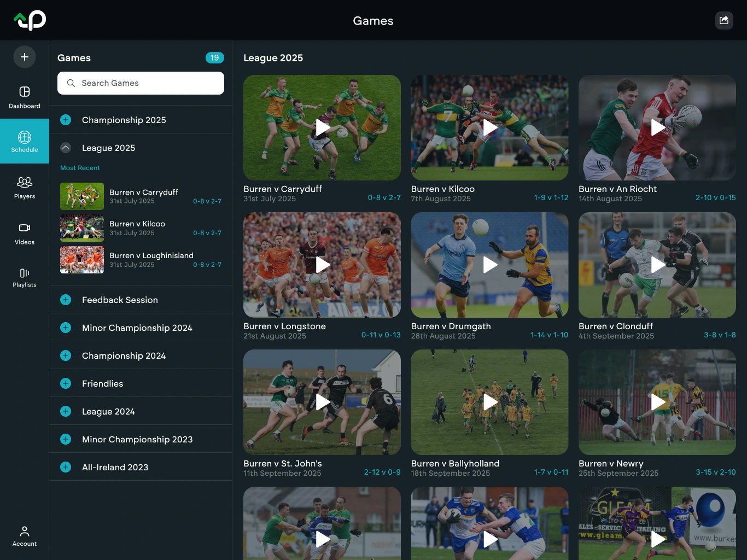Open the Videos section

25,234
